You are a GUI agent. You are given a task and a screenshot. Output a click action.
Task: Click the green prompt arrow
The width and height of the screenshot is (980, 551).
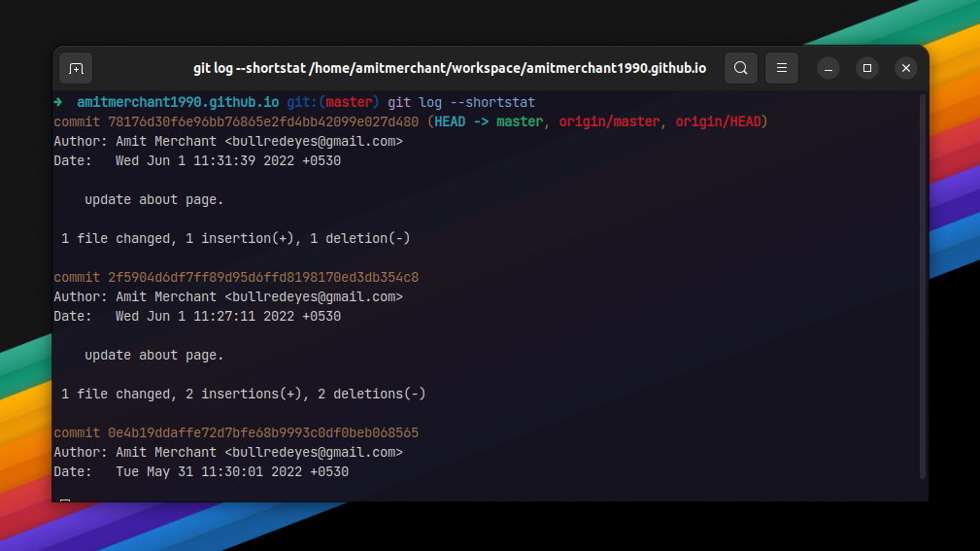[x=58, y=102]
